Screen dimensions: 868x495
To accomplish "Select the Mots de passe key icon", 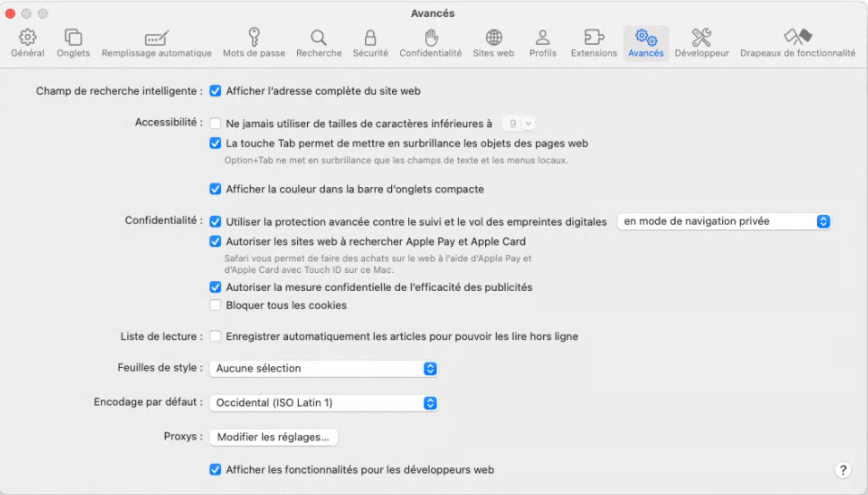I will click(x=254, y=43).
